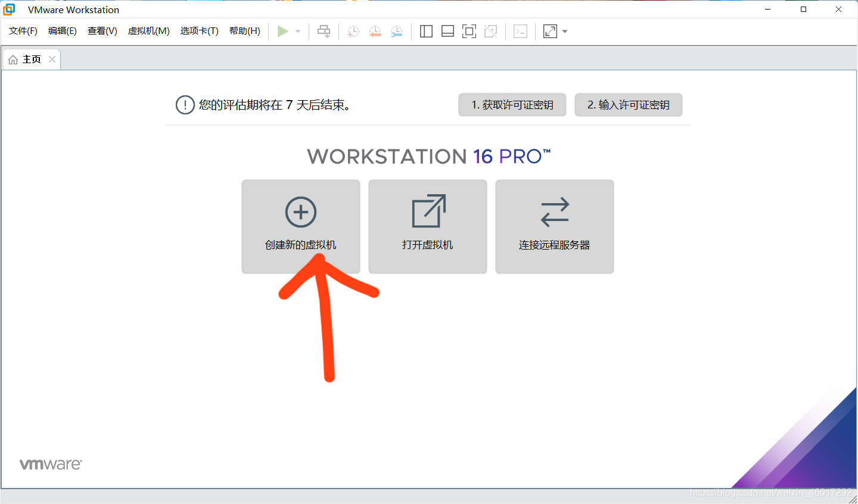Open the 选项卡(T) menu
Screen dimensions: 858x504
point(200,31)
